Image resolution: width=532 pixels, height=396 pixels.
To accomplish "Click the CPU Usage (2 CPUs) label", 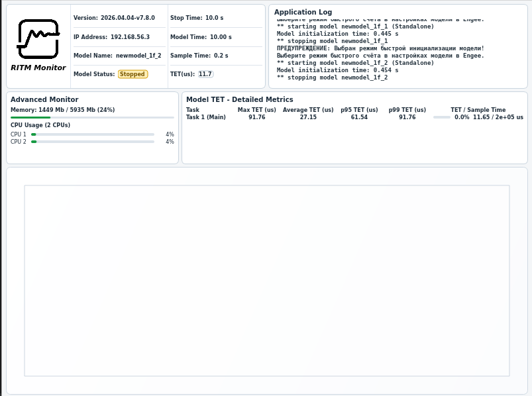I will tap(40, 125).
